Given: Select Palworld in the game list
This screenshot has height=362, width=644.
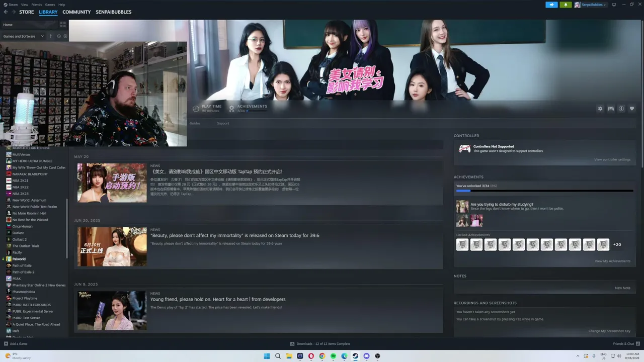Looking at the screenshot, I should (x=19, y=259).
